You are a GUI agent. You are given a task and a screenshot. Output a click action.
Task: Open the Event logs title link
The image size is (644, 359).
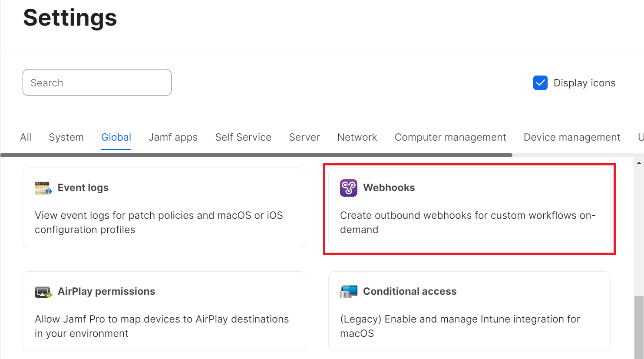(x=83, y=188)
